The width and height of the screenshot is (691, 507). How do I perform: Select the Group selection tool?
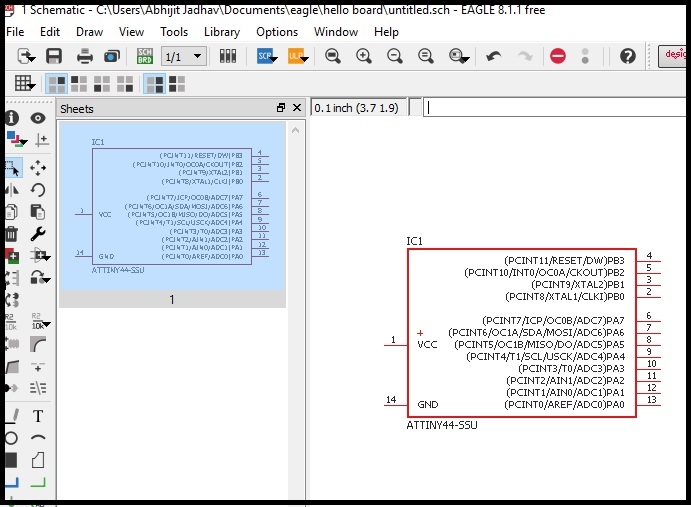click(13, 168)
